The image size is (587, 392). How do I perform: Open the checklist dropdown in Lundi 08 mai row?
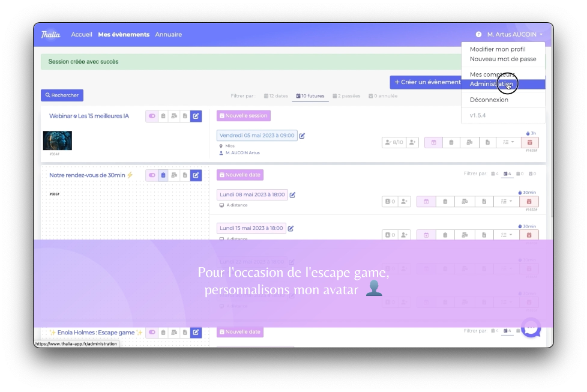(x=507, y=202)
